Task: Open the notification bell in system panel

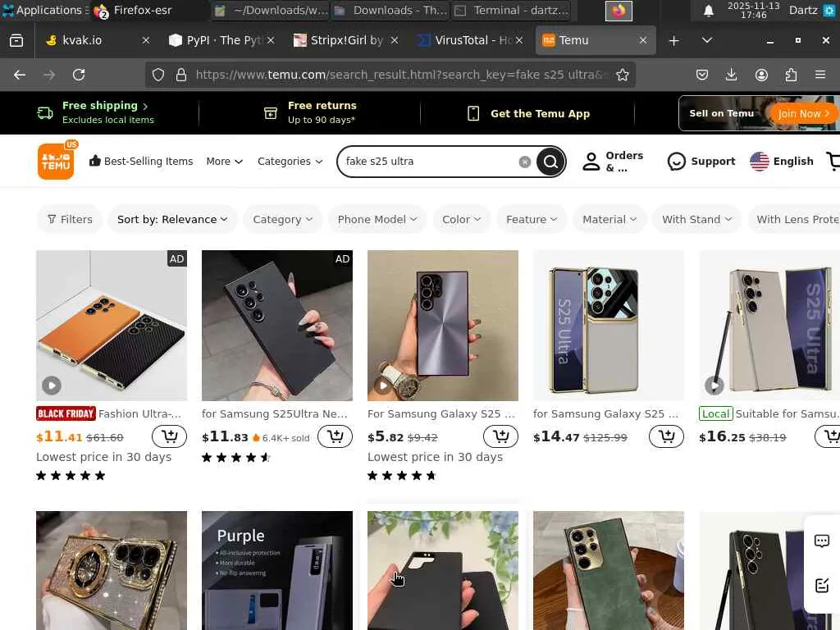Action: click(708, 11)
